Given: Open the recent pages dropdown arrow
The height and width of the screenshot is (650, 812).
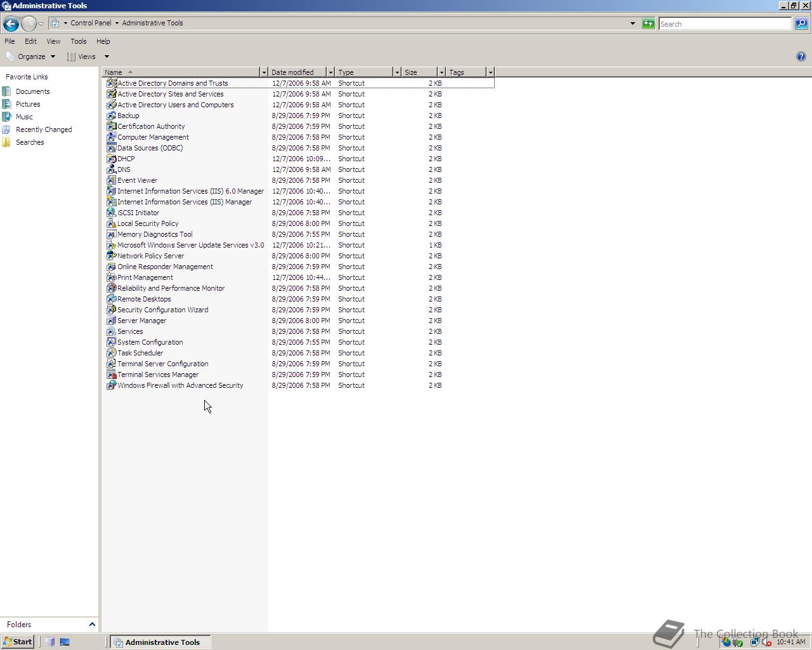Looking at the screenshot, I should pos(41,24).
